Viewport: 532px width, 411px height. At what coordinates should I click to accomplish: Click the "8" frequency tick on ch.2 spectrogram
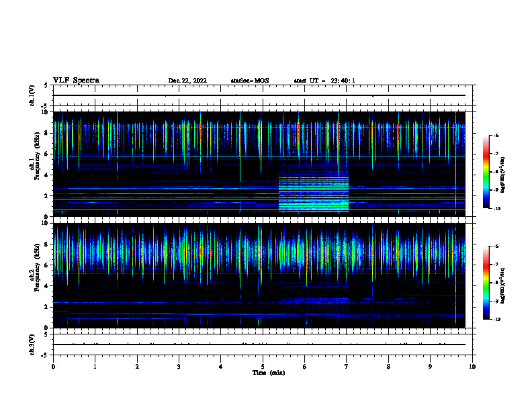pyautogui.click(x=47, y=244)
